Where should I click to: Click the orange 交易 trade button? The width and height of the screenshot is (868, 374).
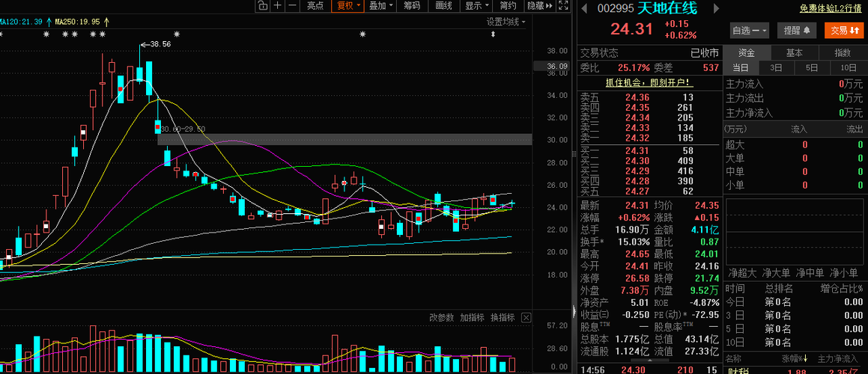tap(843, 31)
